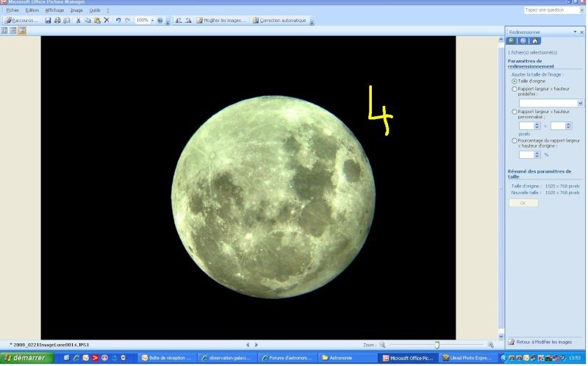Click the zoom in magnifier icon

(492, 345)
